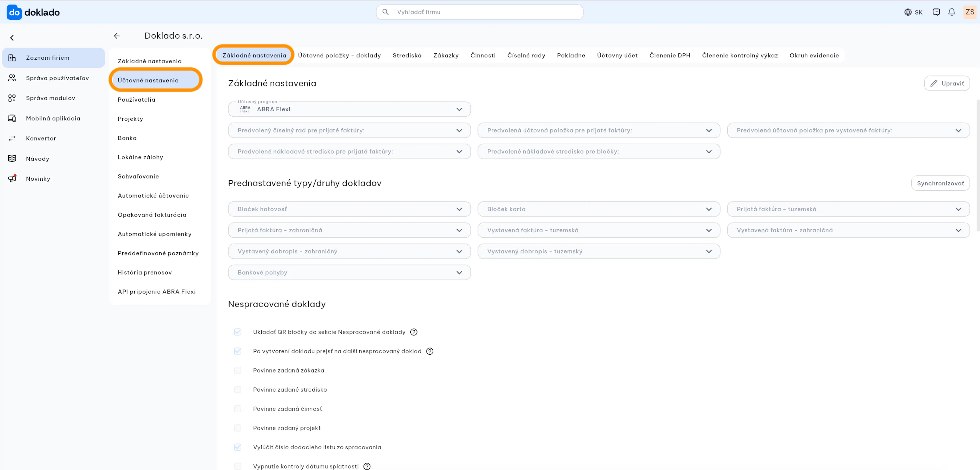
Task: Click Zoznam firiem building icon
Action: [12, 58]
